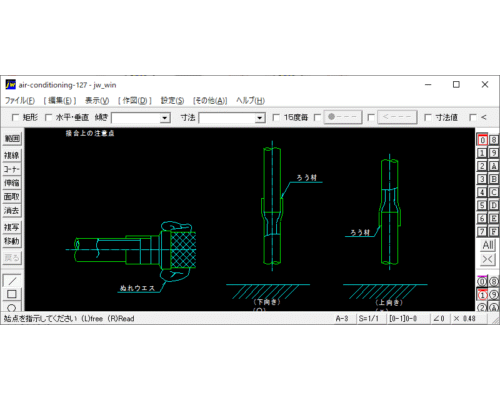The height and width of the screenshot is (400, 500).
Task: Select layer 3 in layer bar
Action: 482,179
